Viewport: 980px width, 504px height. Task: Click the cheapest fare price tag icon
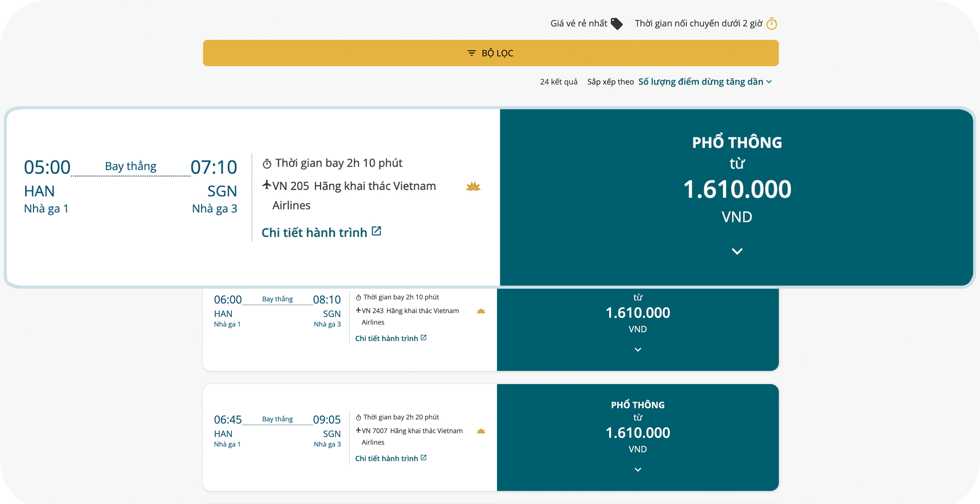coord(616,24)
